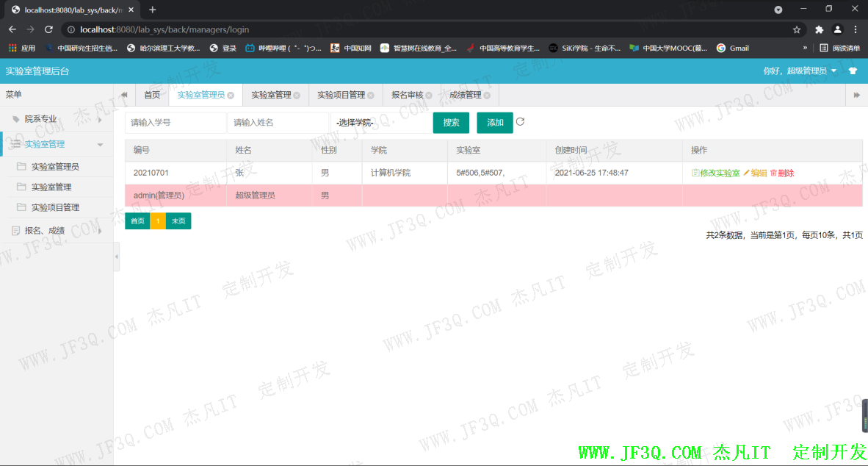Open the browser extensions puzzle icon
The width and height of the screenshot is (868, 466).
pyautogui.click(x=819, y=30)
